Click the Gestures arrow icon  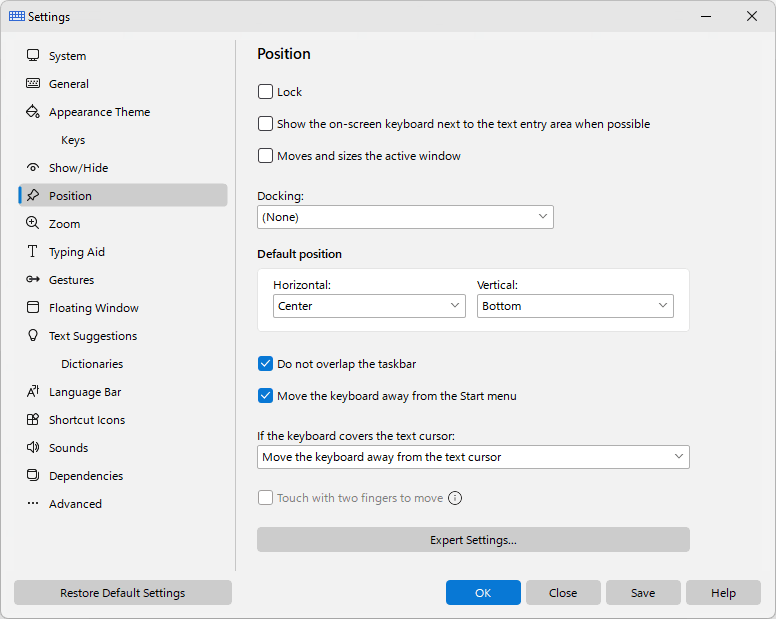pos(33,279)
